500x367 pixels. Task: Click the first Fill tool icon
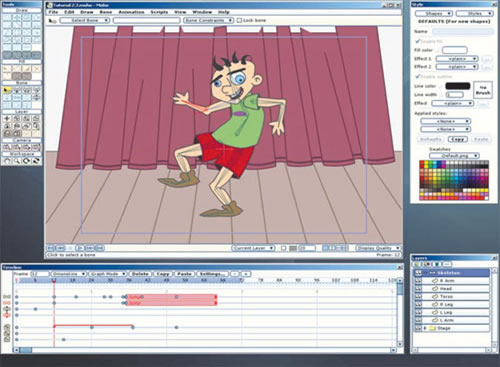7,69
